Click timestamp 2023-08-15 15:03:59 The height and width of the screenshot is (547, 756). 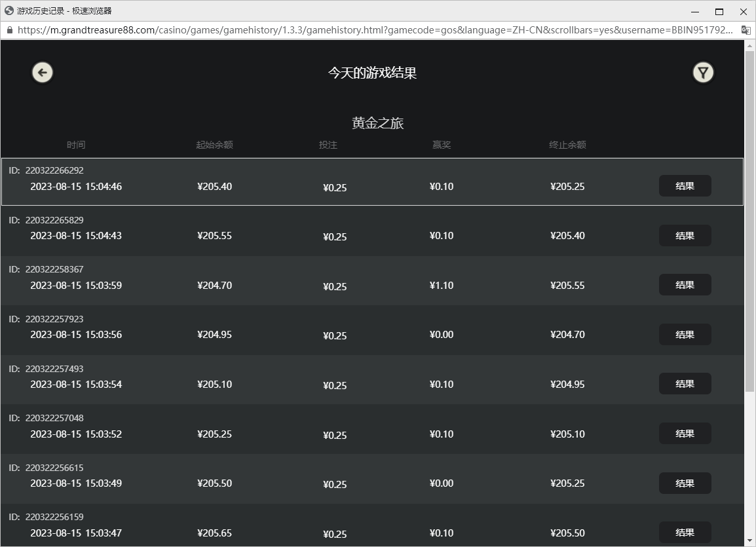tap(76, 286)
